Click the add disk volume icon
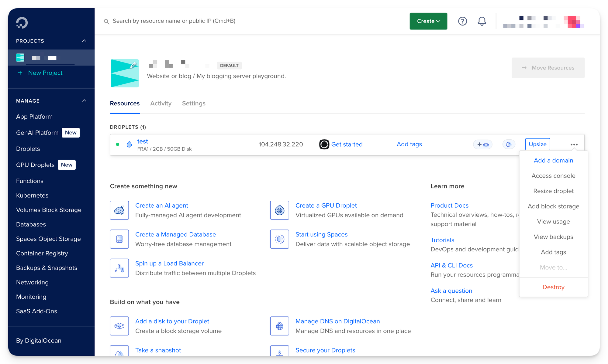This screenshot has height=364, width=608. [119, 326]
